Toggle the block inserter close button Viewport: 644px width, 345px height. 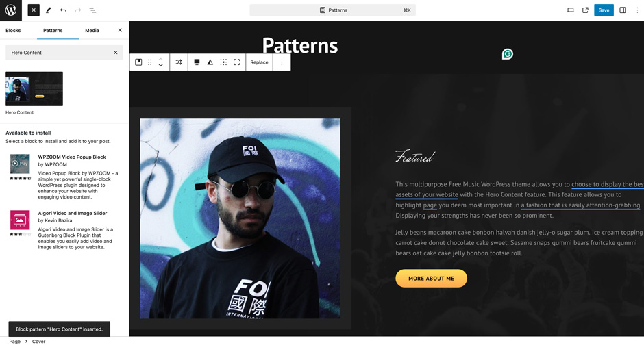pyautogui.click(x=34, y=10)
